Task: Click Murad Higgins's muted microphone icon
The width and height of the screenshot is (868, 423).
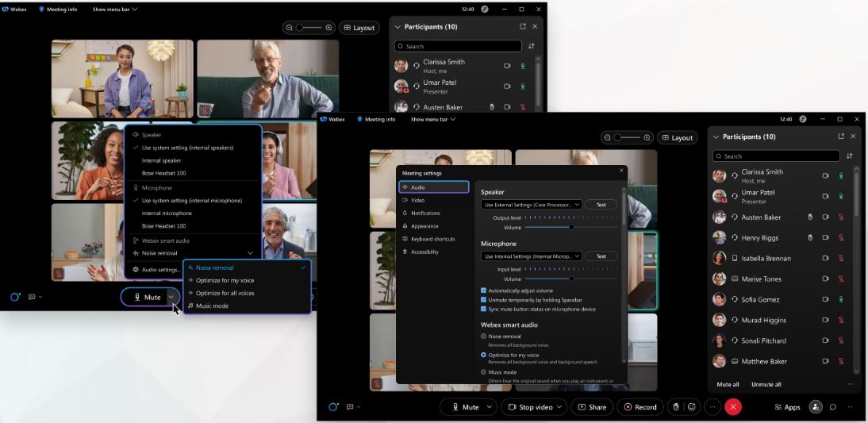Action: pos(842,320)
